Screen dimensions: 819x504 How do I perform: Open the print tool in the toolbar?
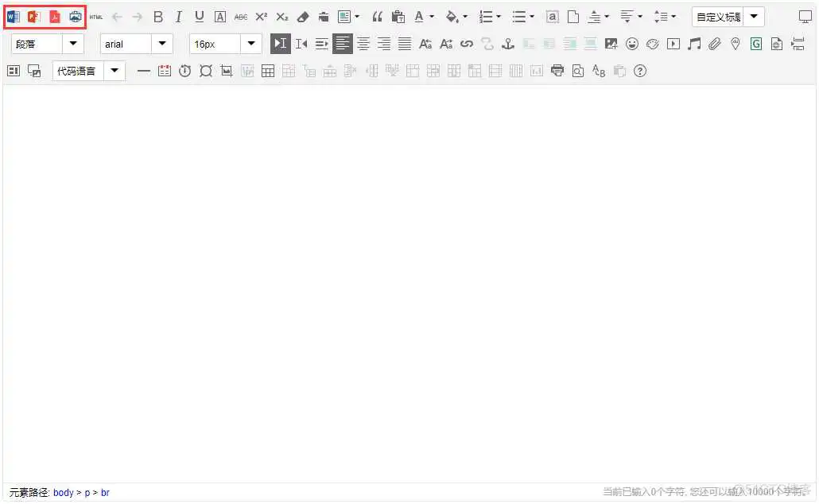pyautogui.click(x=557, y=71)
